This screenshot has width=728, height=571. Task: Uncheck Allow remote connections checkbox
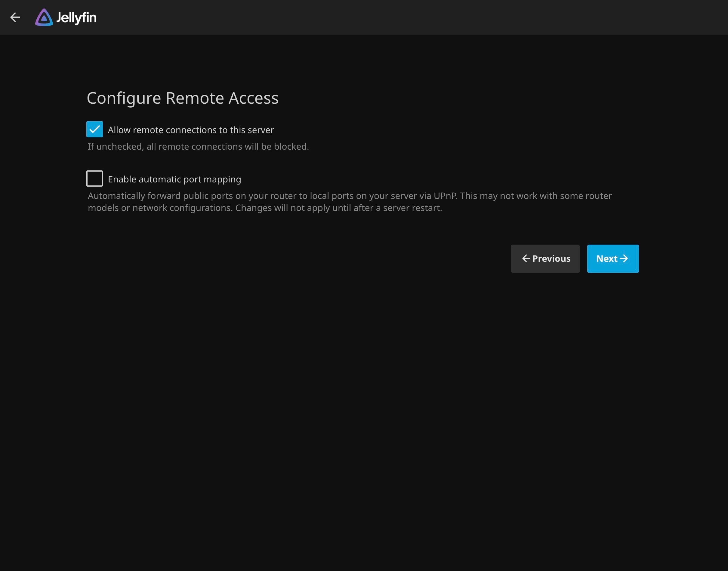tap(94, 130)
